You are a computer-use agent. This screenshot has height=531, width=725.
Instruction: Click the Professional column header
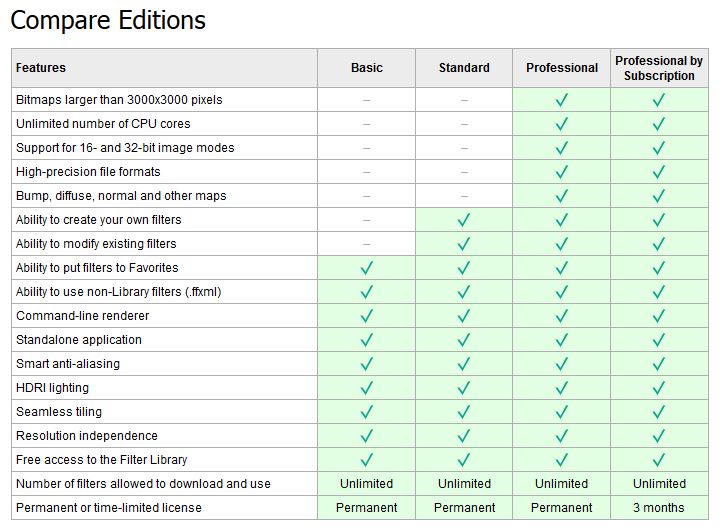562,68
